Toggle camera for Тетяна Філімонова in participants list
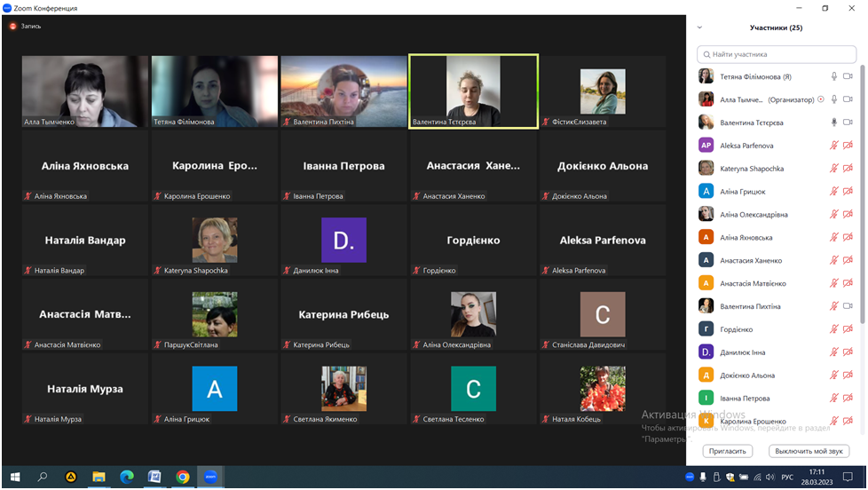This screenshot has width=868, height=490. (x=848, y=76)
